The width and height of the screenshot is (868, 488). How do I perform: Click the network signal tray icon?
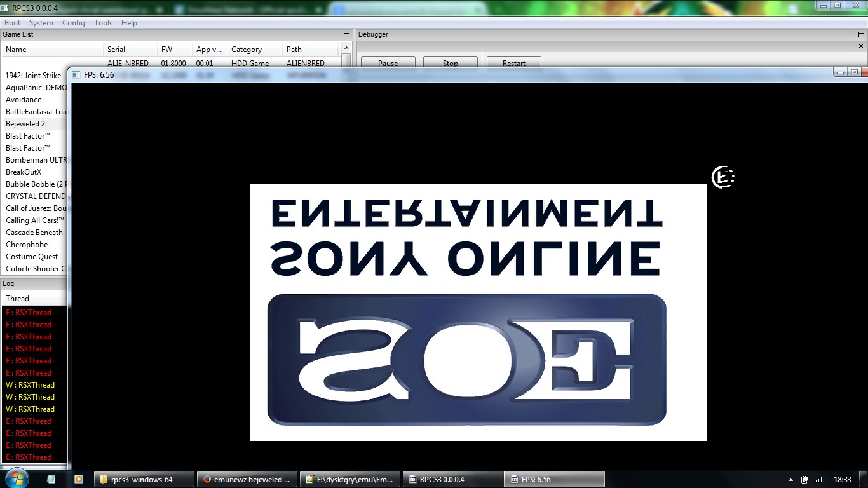click(818, 480)
